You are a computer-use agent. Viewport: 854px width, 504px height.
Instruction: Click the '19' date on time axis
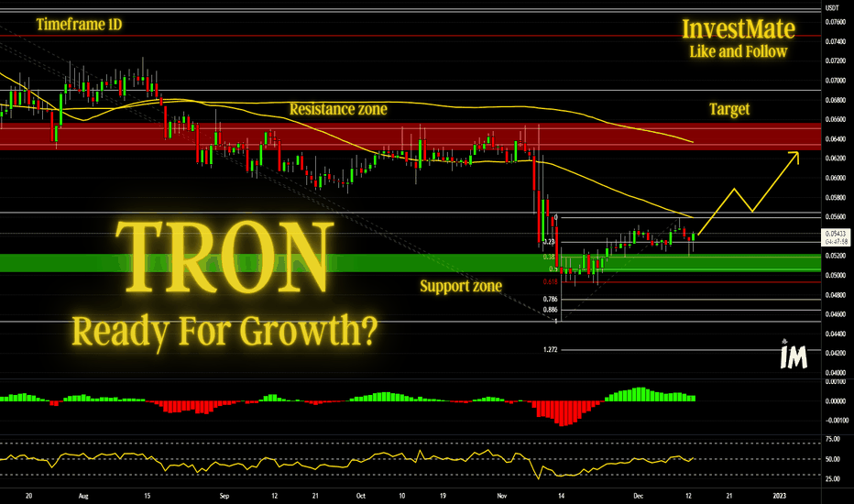443,496
